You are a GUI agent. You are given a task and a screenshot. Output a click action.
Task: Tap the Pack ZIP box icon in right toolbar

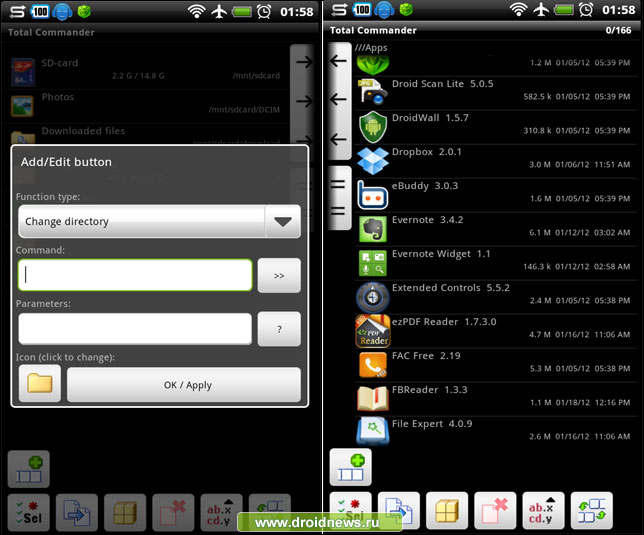click(447, 510)
